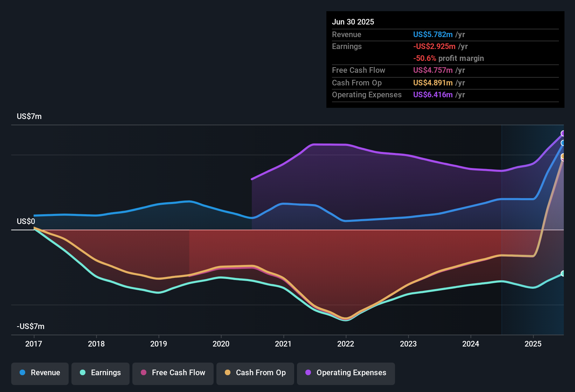Viewport: 575px width, 392px height.
Task: Click the US$5.782m Revenue value in tooltip
Action: tap(433, 35)
